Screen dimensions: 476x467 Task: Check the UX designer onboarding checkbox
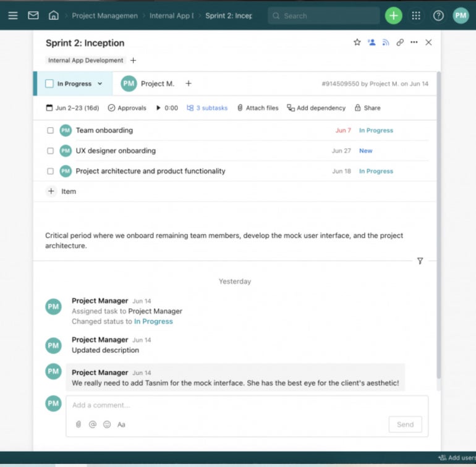(51, 151)
